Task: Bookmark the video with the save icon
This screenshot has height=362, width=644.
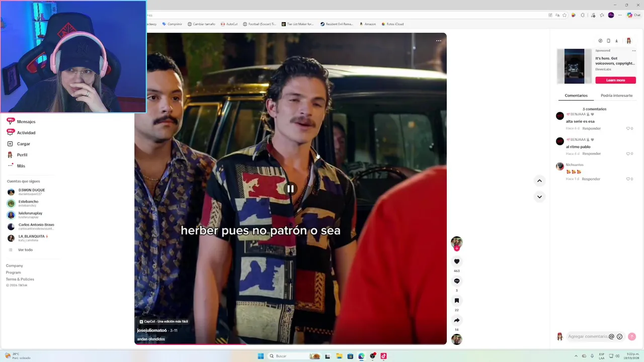Action: pos(457,301)
